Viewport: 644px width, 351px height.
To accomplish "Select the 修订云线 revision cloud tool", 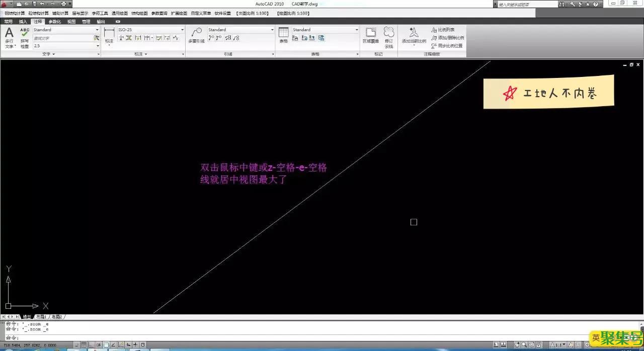I will (x=388, y=35).
